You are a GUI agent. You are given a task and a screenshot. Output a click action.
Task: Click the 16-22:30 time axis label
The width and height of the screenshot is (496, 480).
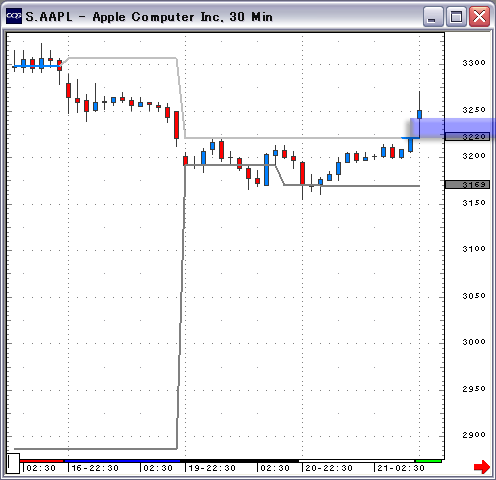tap(95, 468)
